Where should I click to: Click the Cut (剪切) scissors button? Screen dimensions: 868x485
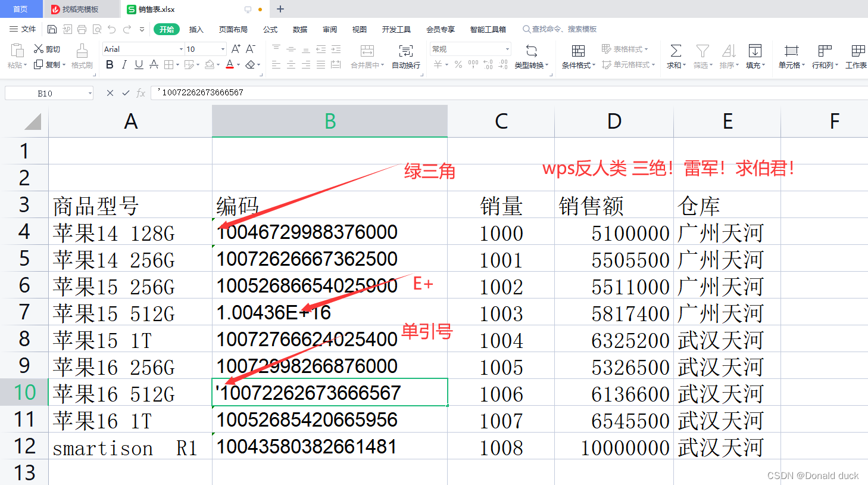pyautogui.click(x=47, y=49)
